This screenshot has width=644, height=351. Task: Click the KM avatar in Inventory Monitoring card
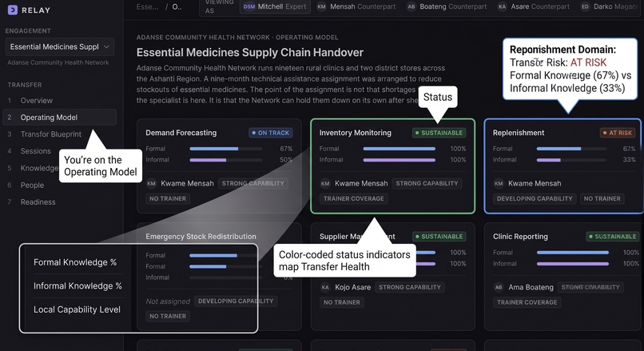325,184
